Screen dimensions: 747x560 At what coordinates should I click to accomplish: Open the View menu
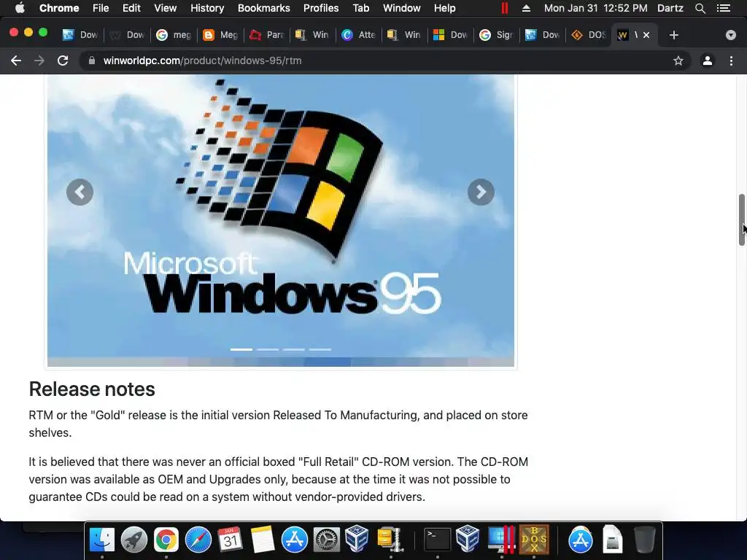click(x=166, y=8)
